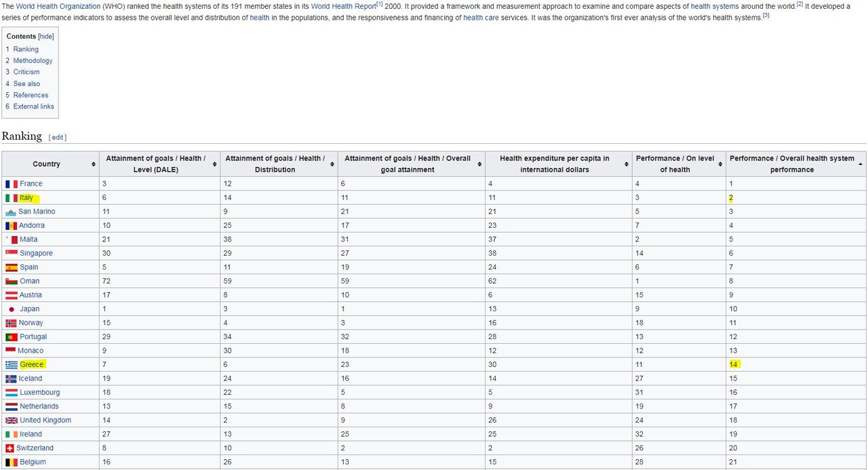Open the Netherlands country link
Image resolution: width=868 pixels, height=470 pixels.
39,406
